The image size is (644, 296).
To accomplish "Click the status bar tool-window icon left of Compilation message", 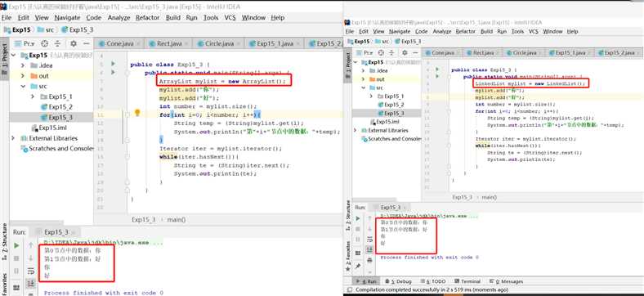I will (349, 289).
